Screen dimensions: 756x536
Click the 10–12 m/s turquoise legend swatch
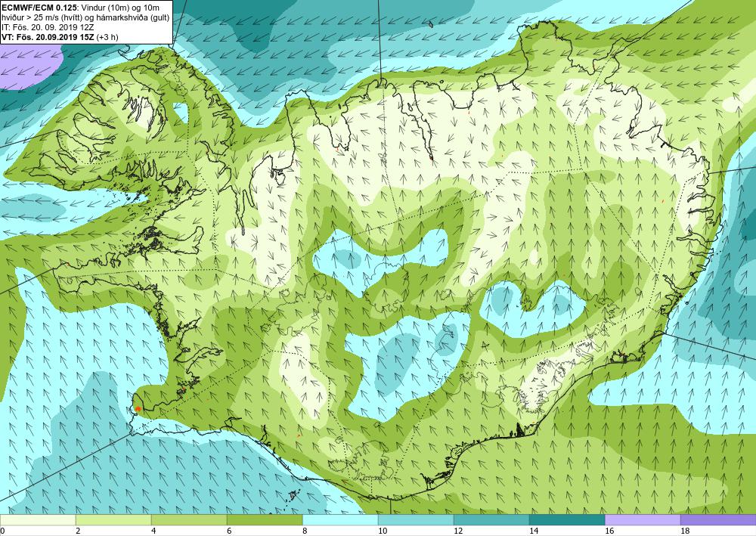[416, 520]
